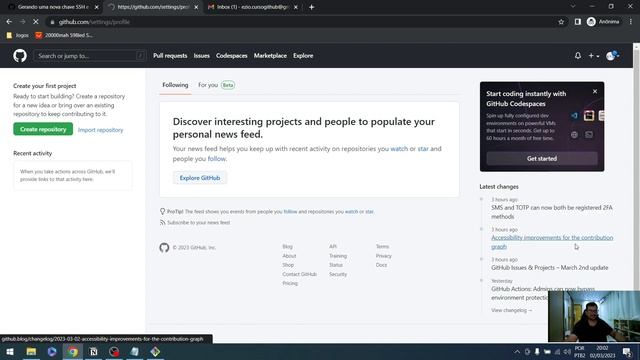This screenshot has width=640, height=360.
Task: Bookmark this page with the star icon
Action: pos(561,22)
